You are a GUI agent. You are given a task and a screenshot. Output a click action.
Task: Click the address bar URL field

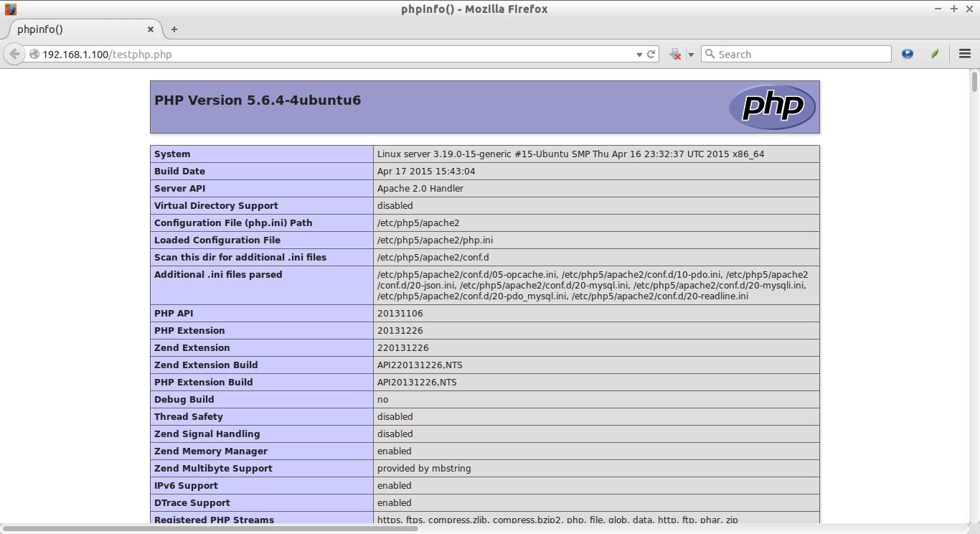click(337, 54)
